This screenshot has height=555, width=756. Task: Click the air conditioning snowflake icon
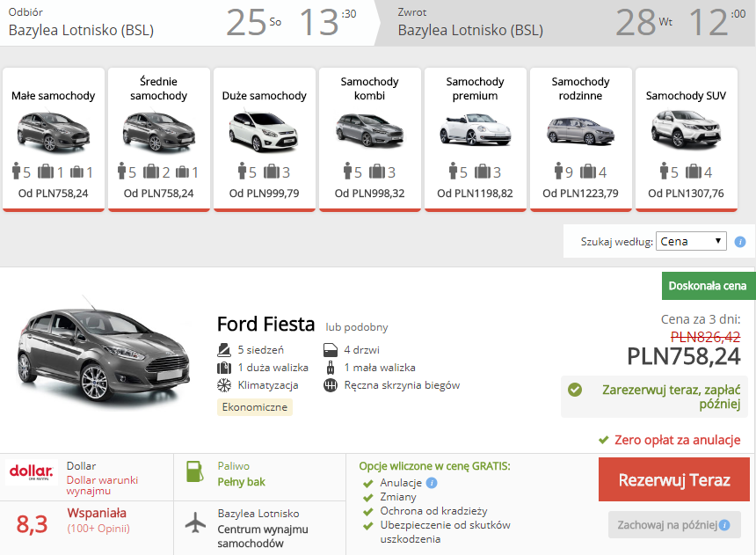223,385
